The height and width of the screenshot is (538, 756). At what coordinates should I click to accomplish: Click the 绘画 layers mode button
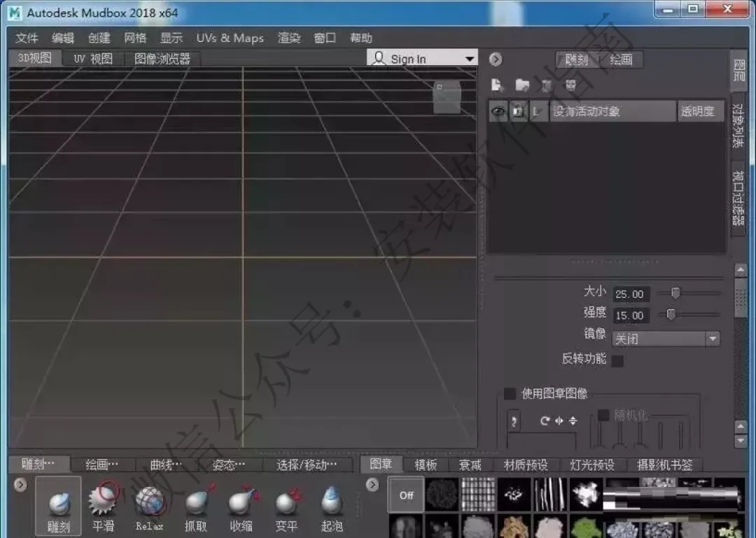621,59
